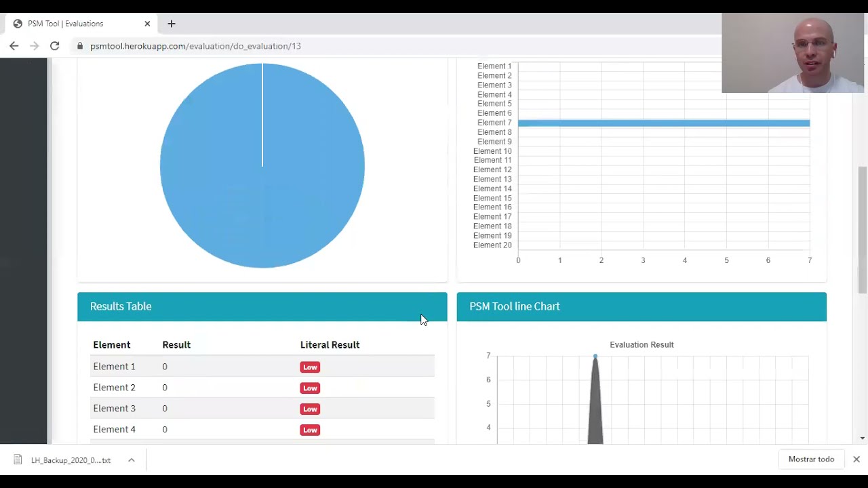Select the PSM Tool Evaluations tab
Viewport: 868px width, 488px height.
[x=80, y=24]
